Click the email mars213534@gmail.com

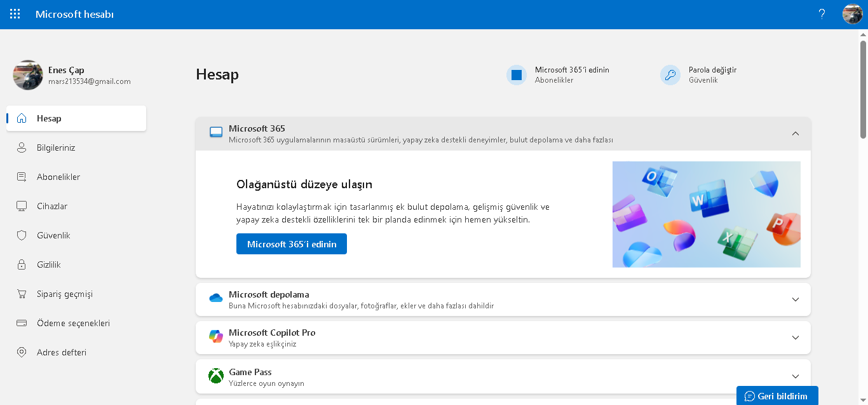point(90,81)
